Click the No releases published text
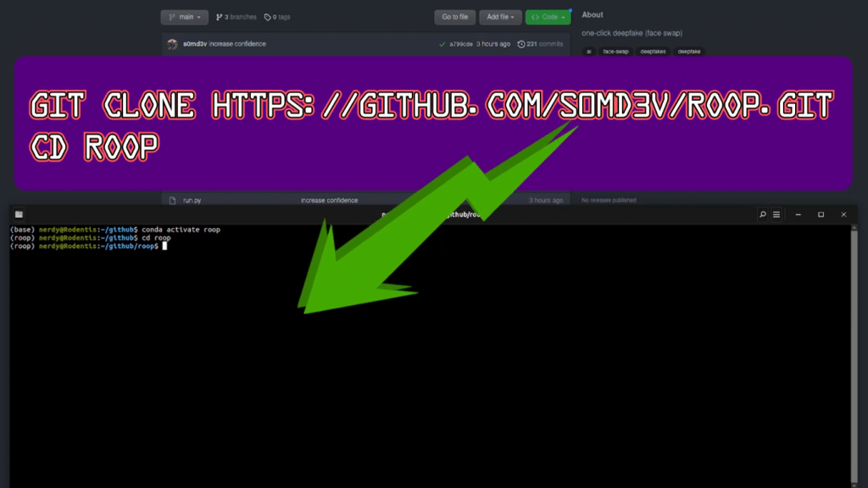Viewport: 868px width, 488px height. (609, 200)
